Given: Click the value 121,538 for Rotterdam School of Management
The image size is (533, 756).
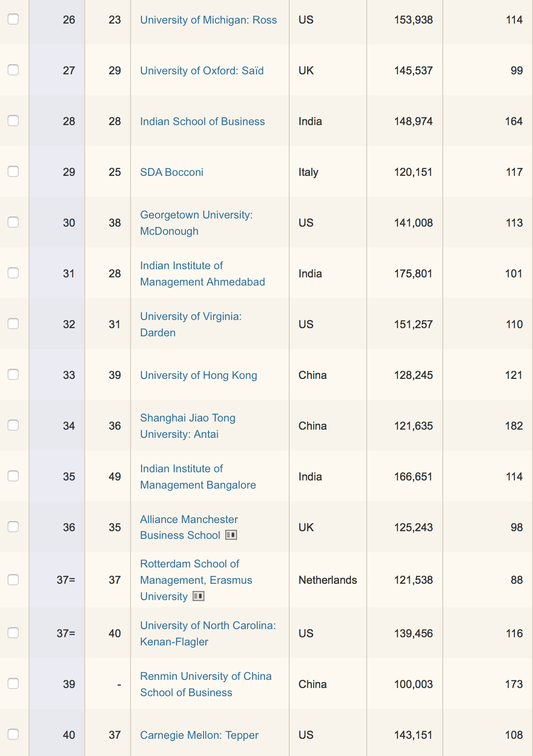Looking at the screenshot, I should pyautogui.click(x=413, y=580).
